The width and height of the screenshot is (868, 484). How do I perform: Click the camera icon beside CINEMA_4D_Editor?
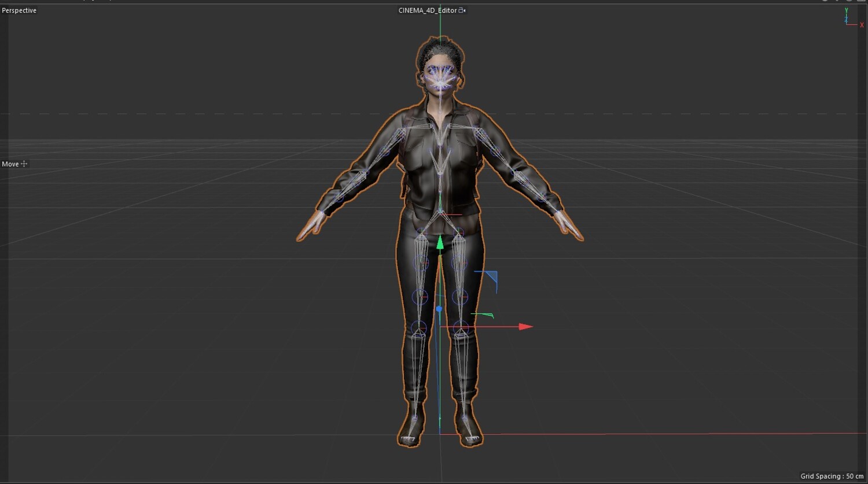462,10
